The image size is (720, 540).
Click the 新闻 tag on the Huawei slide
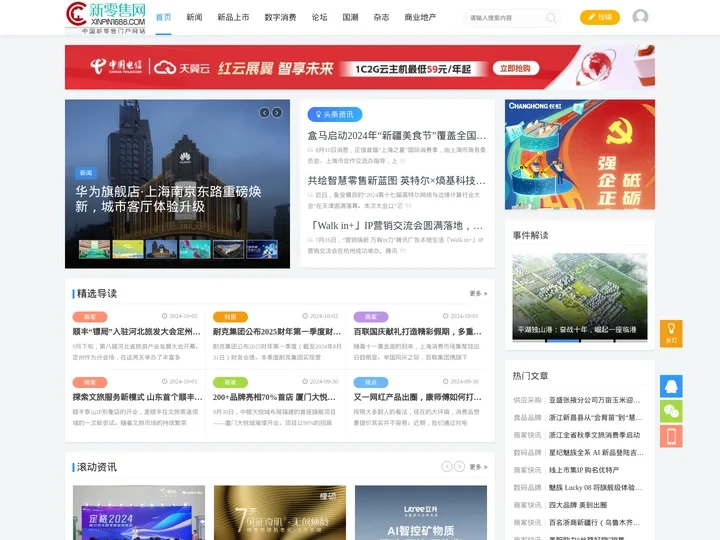(86, 173)
